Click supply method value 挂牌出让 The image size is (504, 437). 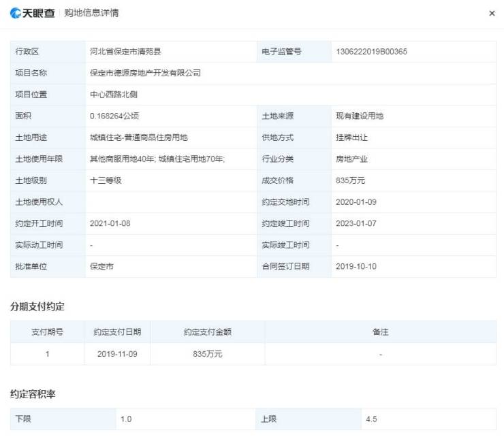(x=351, y=137)
